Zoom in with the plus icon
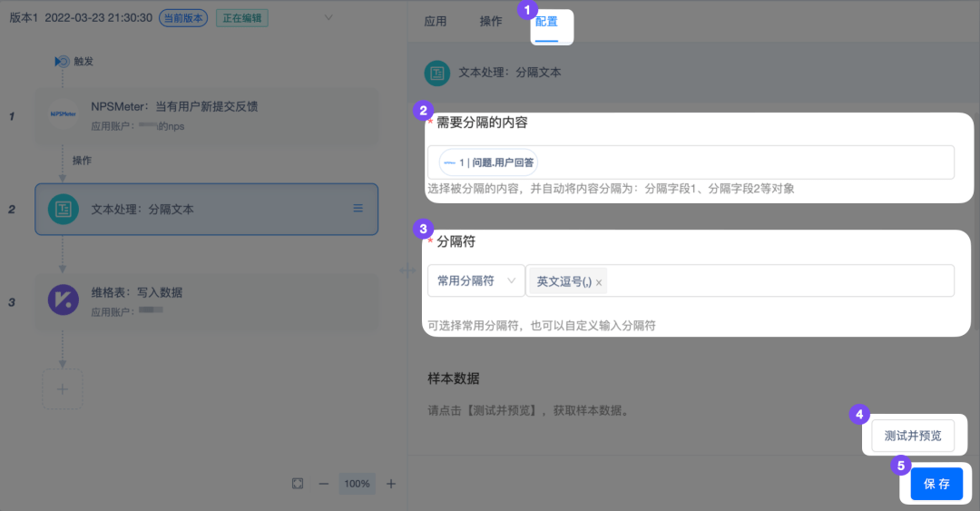This screenshot has height=511, width=980. (390, 484)
